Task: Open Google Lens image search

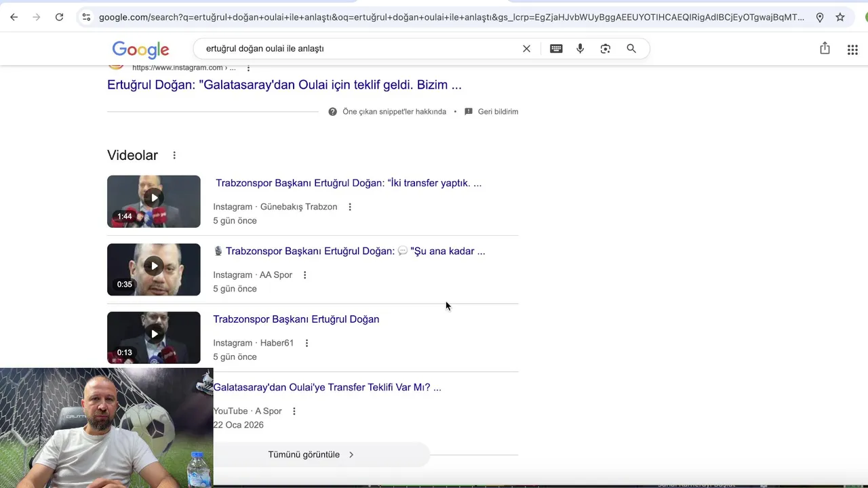Action: tap(606, 48)
